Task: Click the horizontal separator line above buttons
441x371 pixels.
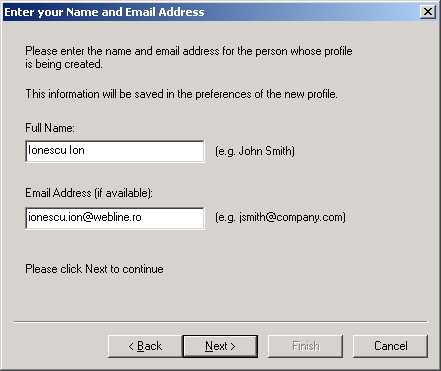Action: coord(220,322)
